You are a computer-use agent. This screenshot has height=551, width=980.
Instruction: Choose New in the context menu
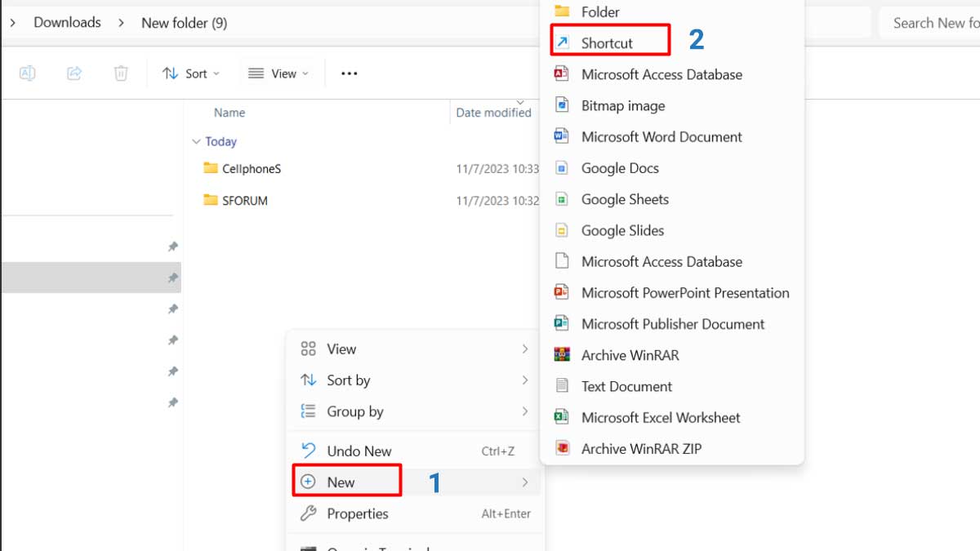click(x=415, y=482)
